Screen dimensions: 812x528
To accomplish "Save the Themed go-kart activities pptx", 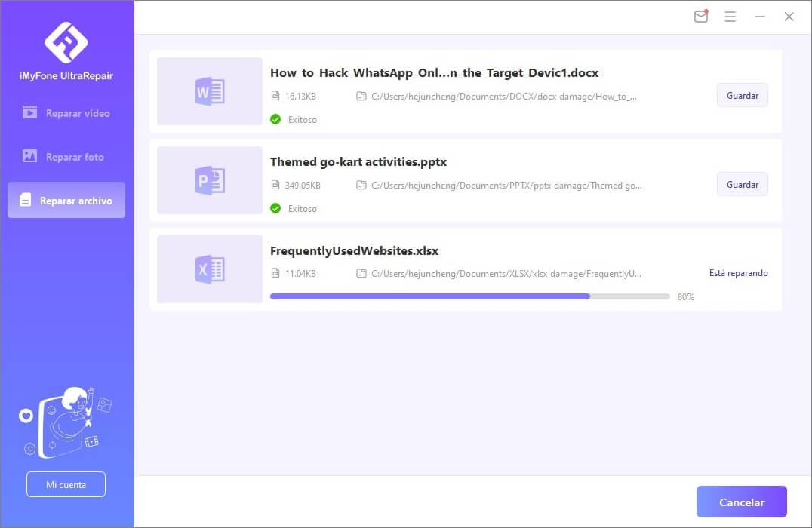I will pyautogui.click(x=742, y=185).
